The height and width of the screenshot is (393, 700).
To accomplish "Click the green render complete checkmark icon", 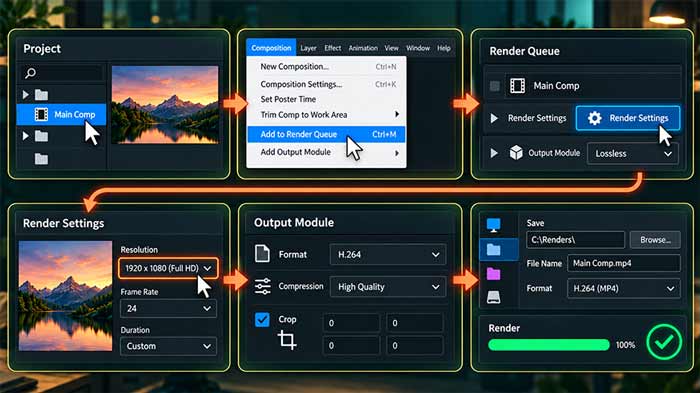I will (x=664, y=342).
